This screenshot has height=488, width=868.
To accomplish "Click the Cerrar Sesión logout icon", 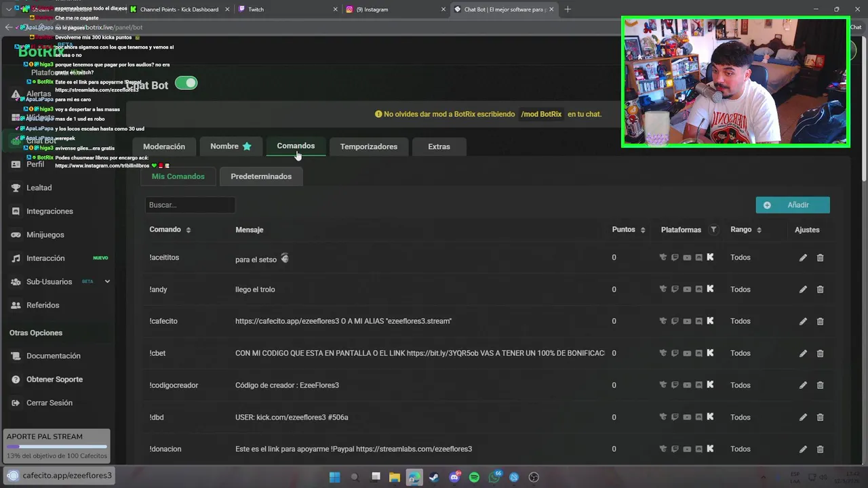I will click(x=16, y=403).
